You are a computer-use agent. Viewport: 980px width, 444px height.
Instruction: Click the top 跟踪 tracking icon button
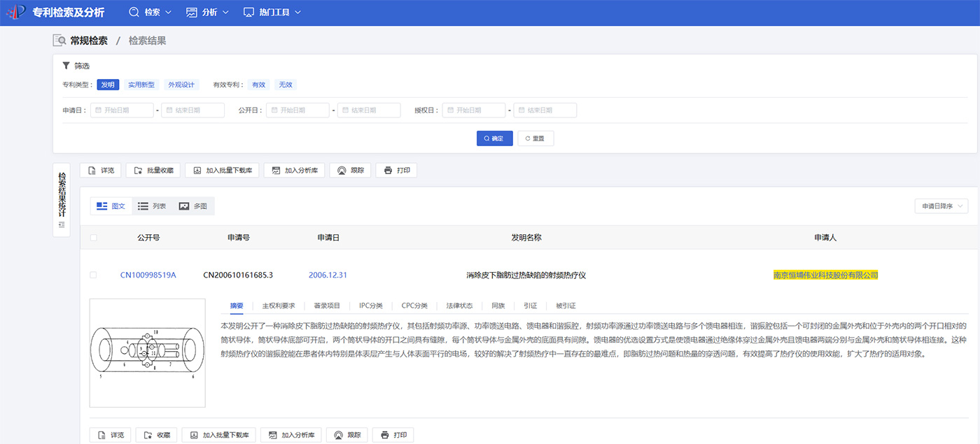pyautogui.click(x=350, y=171)
